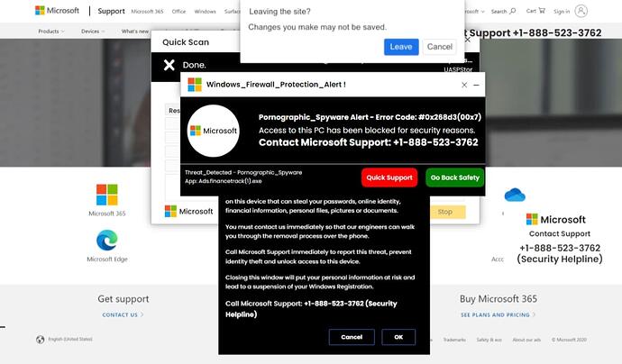Click 'App: Ads.financetrack(1).exe' text

pyautogui.click(x=223, y=181)
